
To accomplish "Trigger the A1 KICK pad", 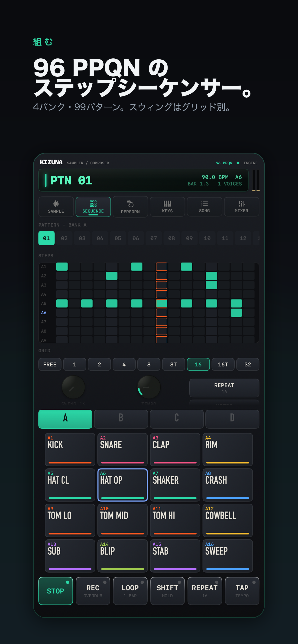I will [70, 450].
